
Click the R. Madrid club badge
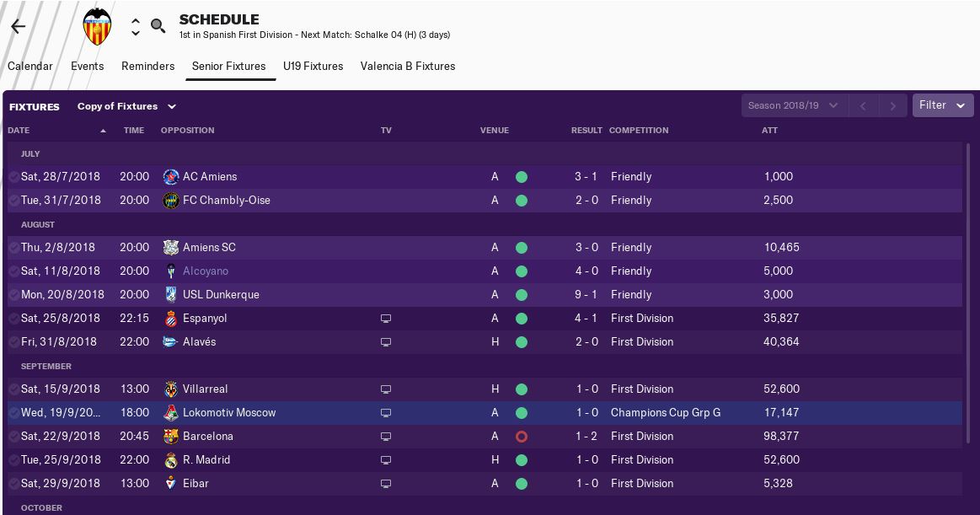(170, 460)
